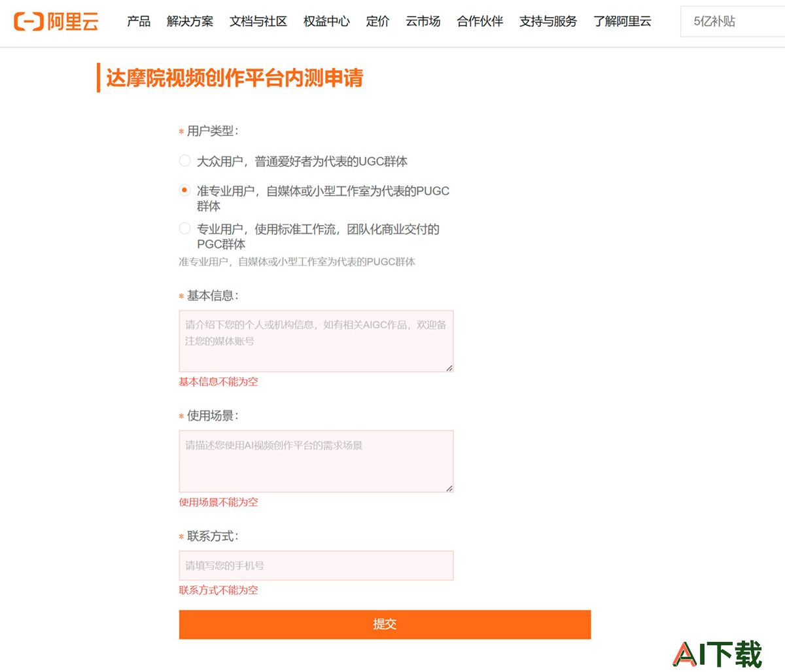Select the 大众用户 UGC radio option
The height and width of the screenshot is (672, 785).
coord(185,160)
